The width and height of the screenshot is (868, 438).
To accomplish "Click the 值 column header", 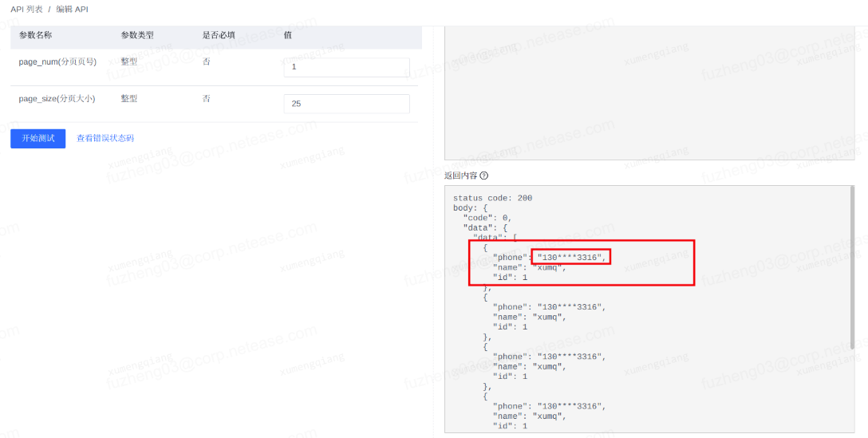I will 288,36.
